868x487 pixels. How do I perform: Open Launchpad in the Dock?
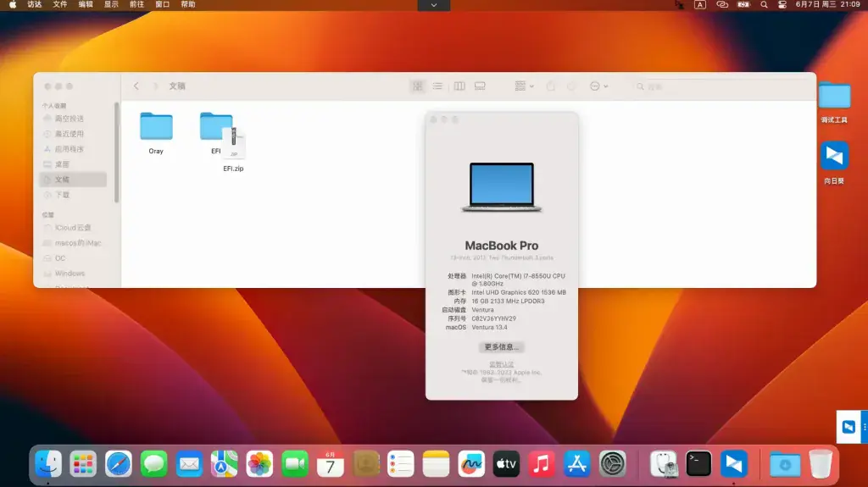click(83, 464)
